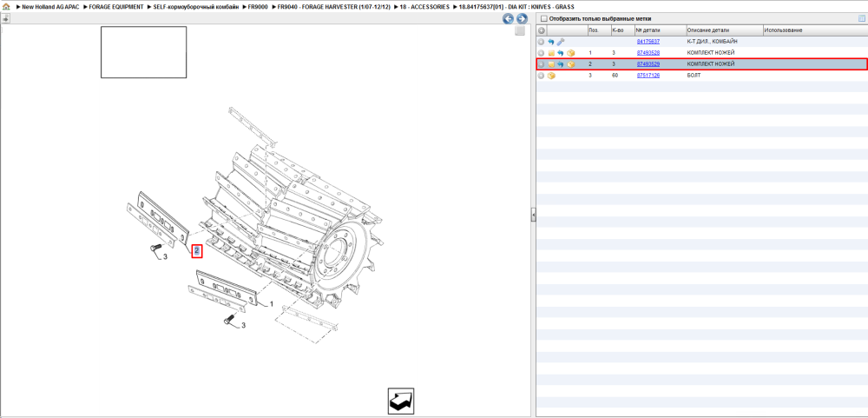Image resolution: width=868 pixels, height=418 pixels.
Task: Enable 'Отобразить только выбранные метки' checkbox
Action: pyautogui.click(x=543, y=19)
